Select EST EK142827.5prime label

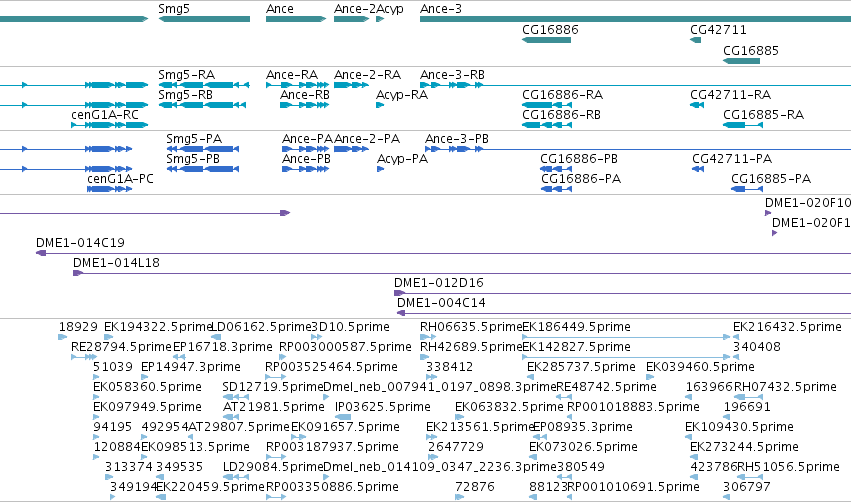point(576,346)
